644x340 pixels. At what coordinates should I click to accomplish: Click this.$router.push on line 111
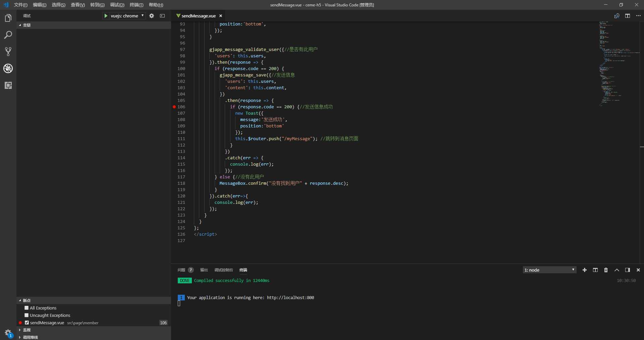[257, 139]
